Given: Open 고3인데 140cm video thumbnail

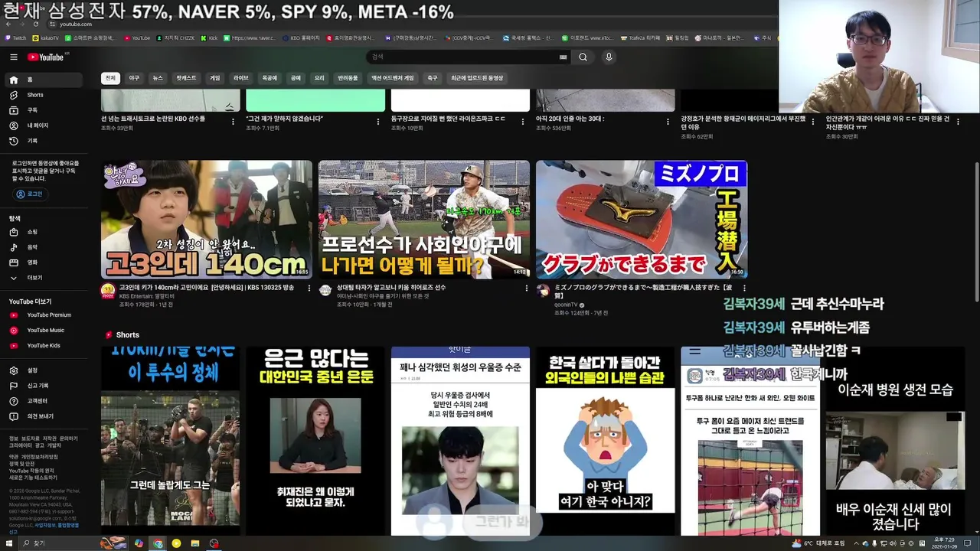Looking at the screenshot, I should coord(207,220).
